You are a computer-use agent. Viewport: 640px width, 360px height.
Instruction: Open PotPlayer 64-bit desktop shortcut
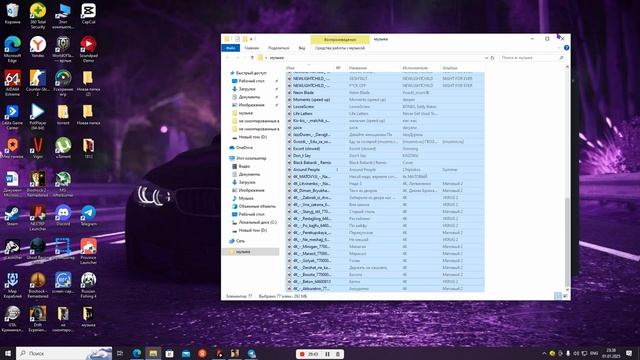point(38,117)
